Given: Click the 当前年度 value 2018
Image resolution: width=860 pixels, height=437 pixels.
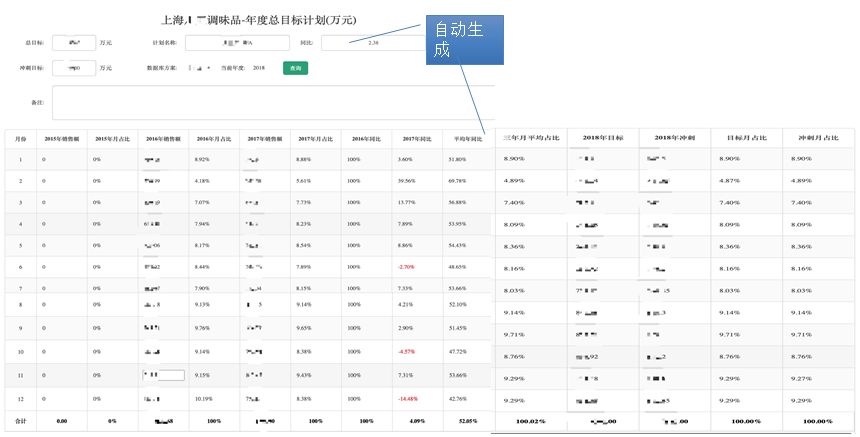Looking at the screenshot, I should click(x=259, y=68).
